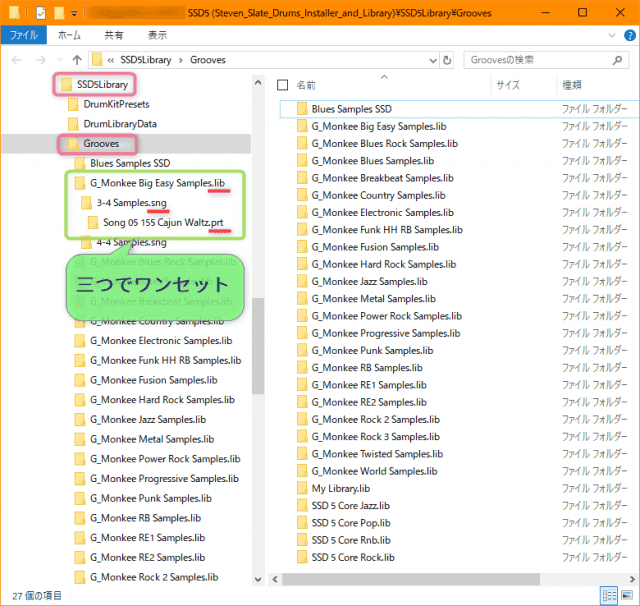640x606 pixels.
Task: Open the address bar history dropdown
Action: point(433,60)
